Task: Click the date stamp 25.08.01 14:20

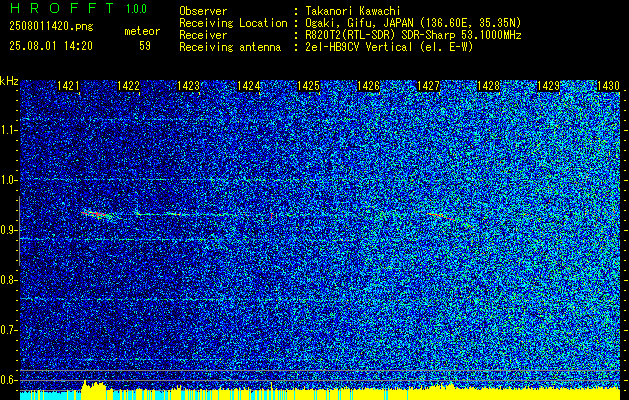Action: coord(51,46)
